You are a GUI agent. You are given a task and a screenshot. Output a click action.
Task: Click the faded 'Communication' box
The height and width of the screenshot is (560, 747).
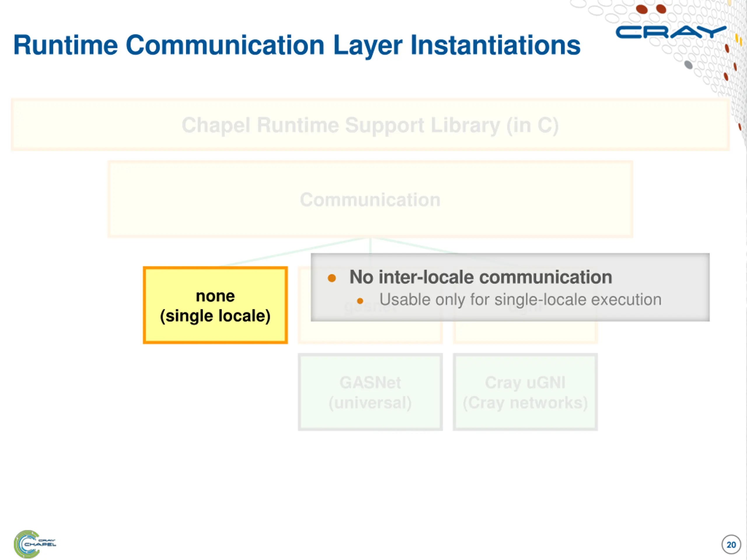pos(370,199)
